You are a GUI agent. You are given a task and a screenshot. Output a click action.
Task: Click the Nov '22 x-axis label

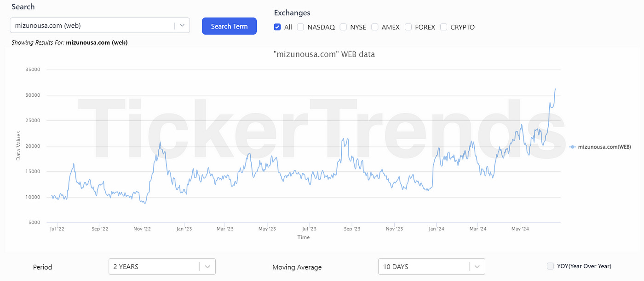[x=142, y=228]
